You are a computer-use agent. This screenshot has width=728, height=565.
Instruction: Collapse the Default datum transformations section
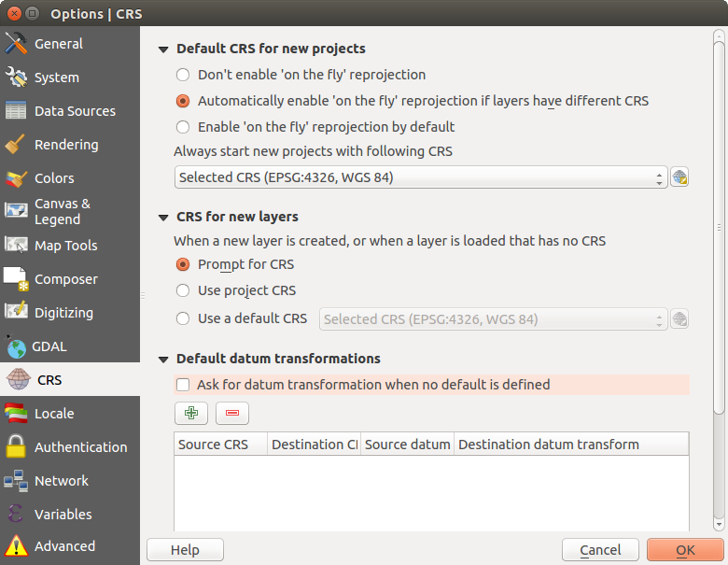click(164, 360)
